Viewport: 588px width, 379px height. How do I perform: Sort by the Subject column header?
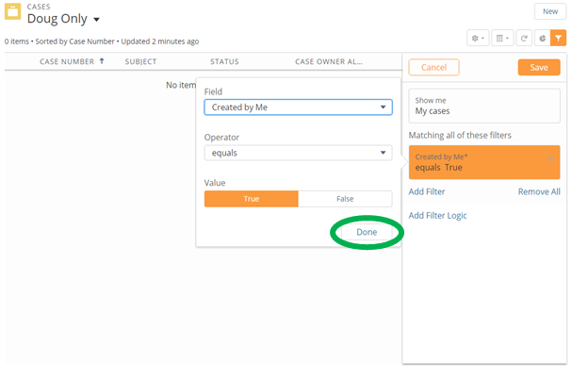[140, 61]
